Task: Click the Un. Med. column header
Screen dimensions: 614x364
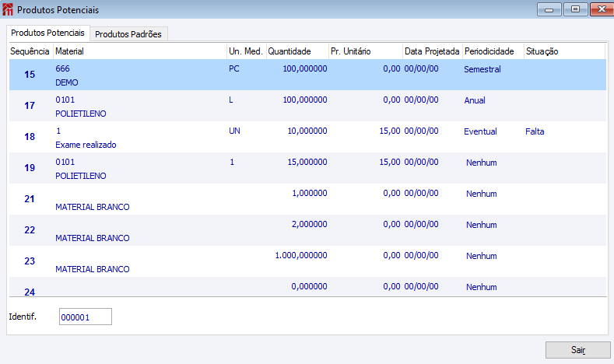Action: click(x=247, y=51)
